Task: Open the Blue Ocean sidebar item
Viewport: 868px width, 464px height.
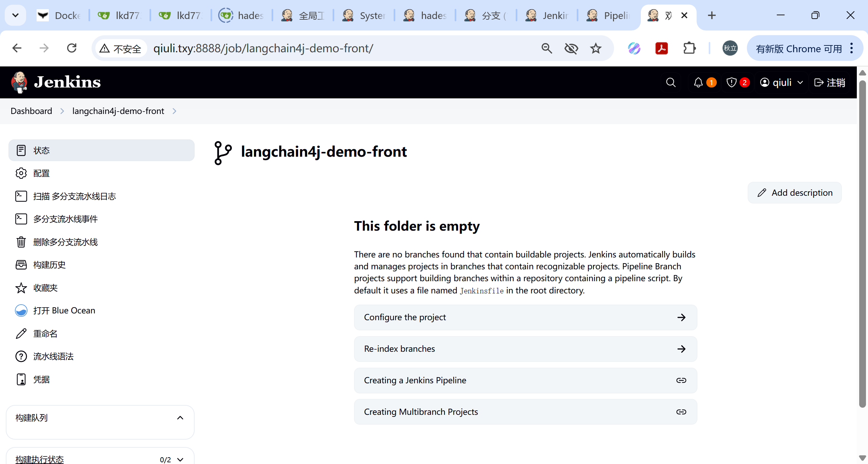Action: click(x=64, y=310)
